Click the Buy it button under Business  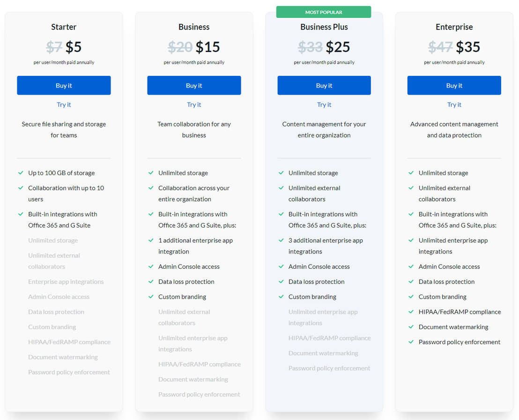pyautogui.click(x=194, y=85)
